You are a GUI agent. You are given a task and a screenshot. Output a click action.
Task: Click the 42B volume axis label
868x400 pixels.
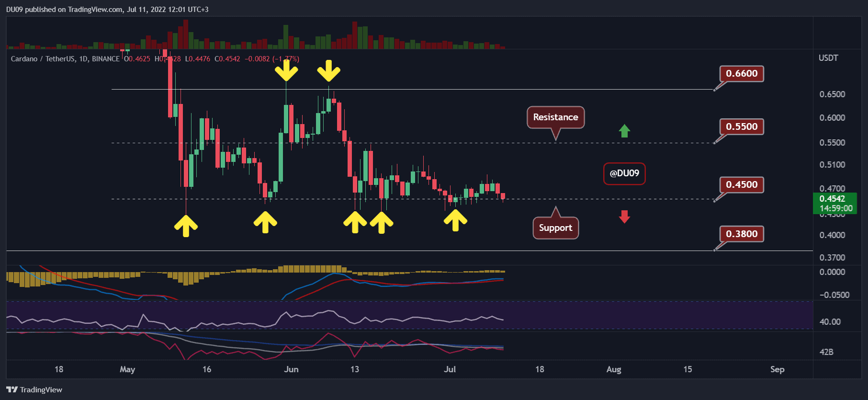point(826,352)
